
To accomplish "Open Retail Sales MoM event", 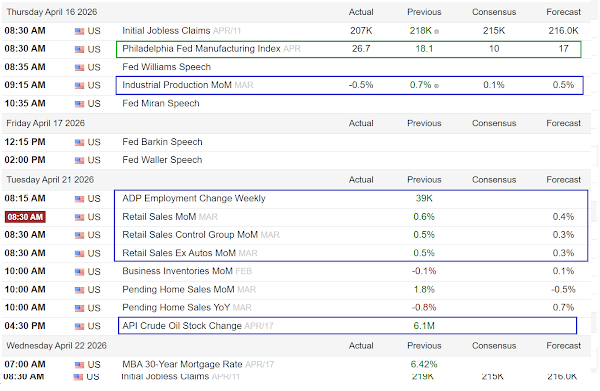I will (x=159, y=217).
